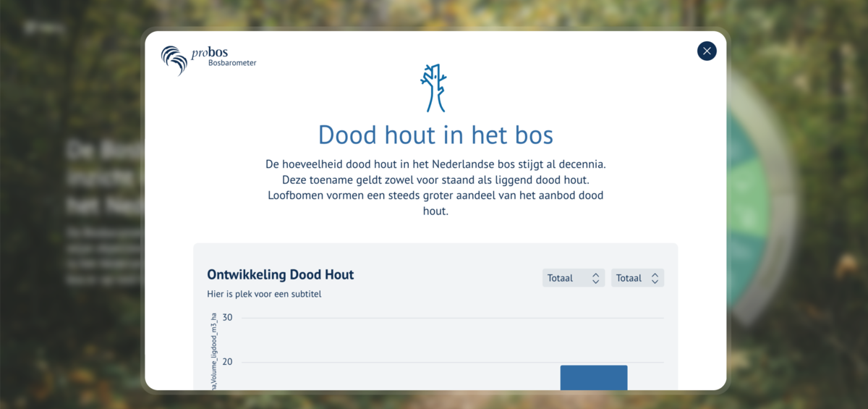Click the dead tree trunk icon
Image resolution: width=868 pixels, height=409 pixels.
pos(433,88)
